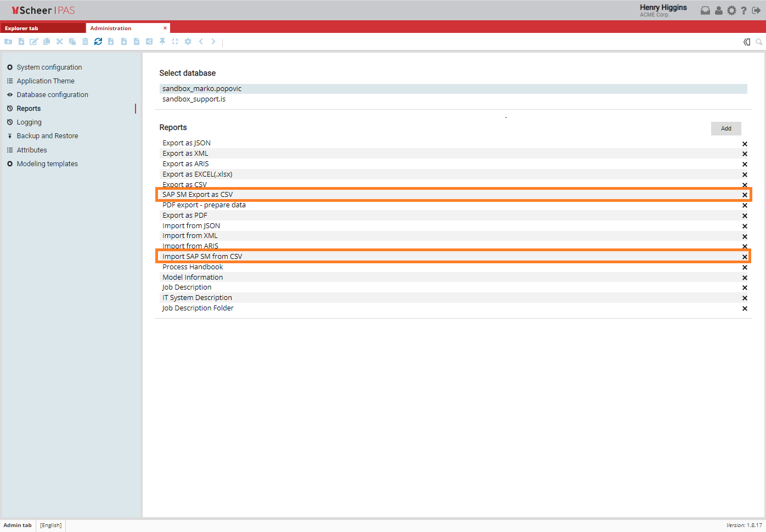Click the search icon on the right
Screen dimensions: 766x532
coord(759,42)
